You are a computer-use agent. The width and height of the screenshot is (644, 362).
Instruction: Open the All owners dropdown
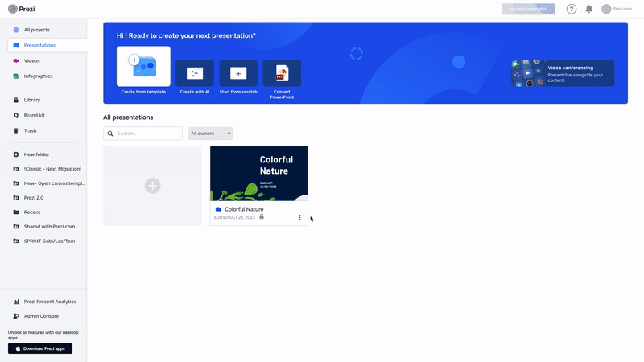click(x=211, y=134)
